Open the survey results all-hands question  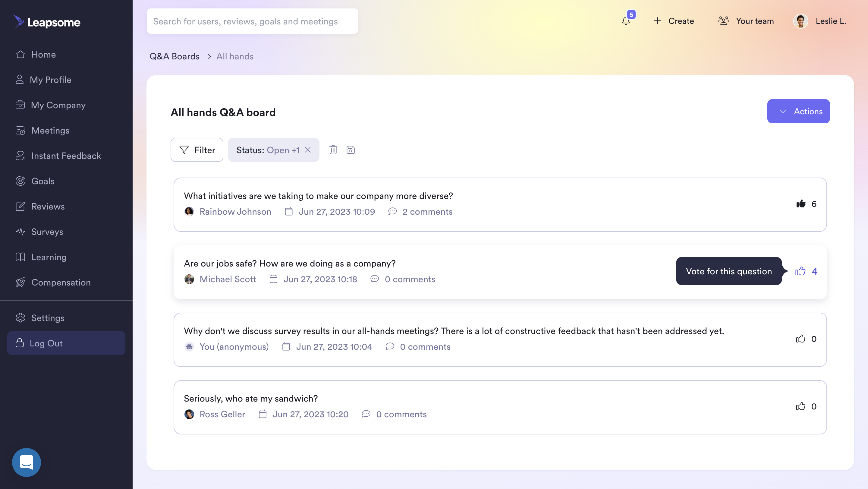pyautogui.click(x=500, y=340)
